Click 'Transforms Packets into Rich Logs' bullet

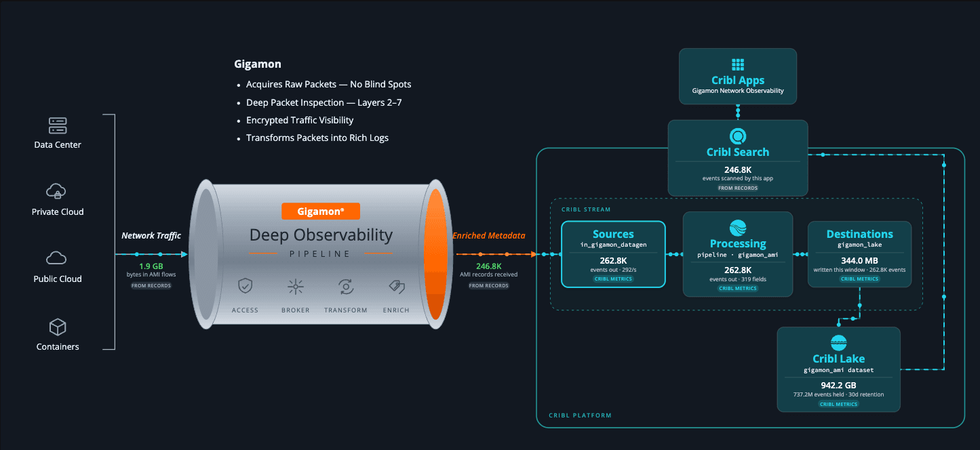point(317,138)
